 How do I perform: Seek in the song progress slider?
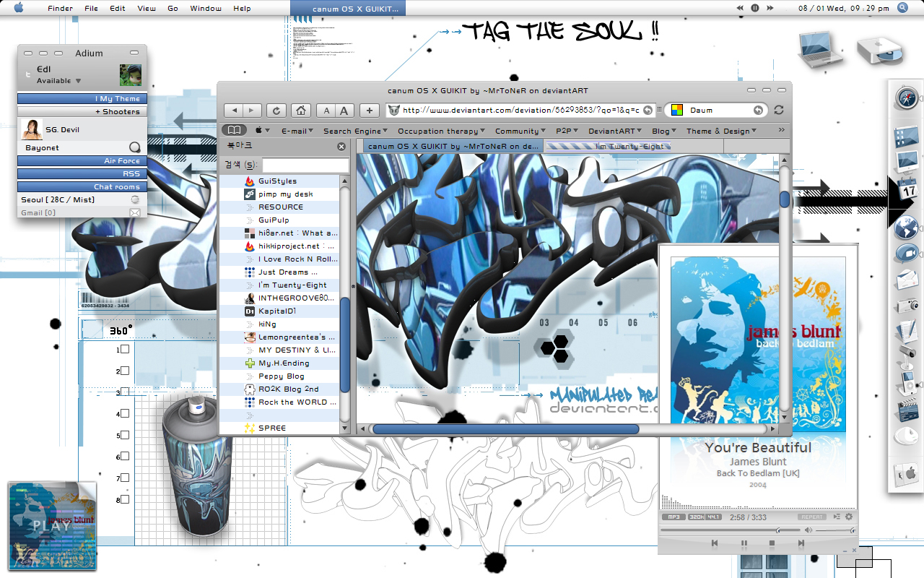pyautogui.click(x=729, y=530)
